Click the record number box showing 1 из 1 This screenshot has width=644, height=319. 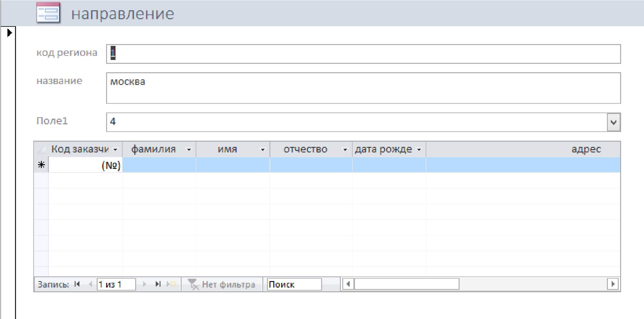point(116,284)
